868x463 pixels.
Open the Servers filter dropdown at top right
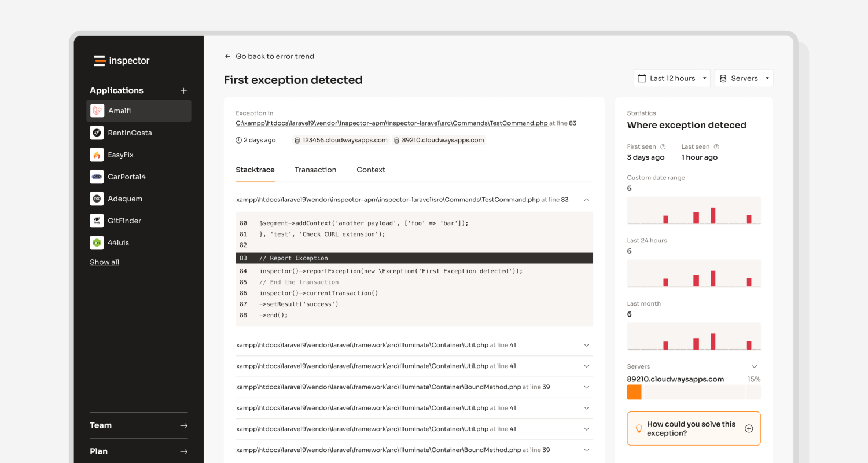coord(744,78)
